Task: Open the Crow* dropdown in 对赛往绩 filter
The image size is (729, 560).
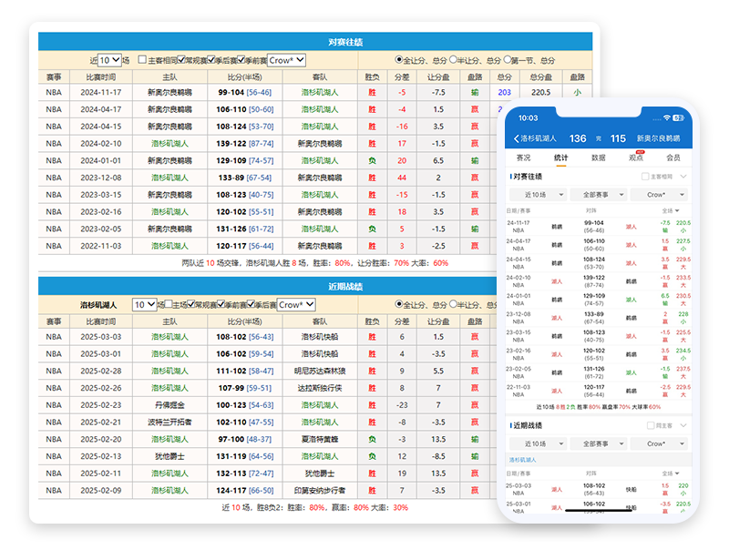Action: pyautogui.click(x=286, y=60)
